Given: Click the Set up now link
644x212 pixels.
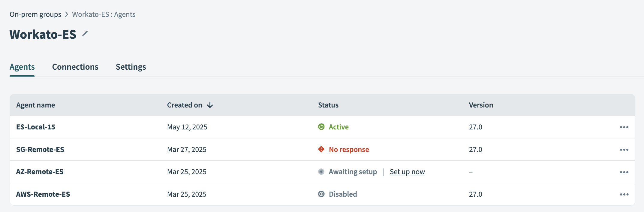Looking at the screenshot, I should pyautogui.click(x=407, y=172).
